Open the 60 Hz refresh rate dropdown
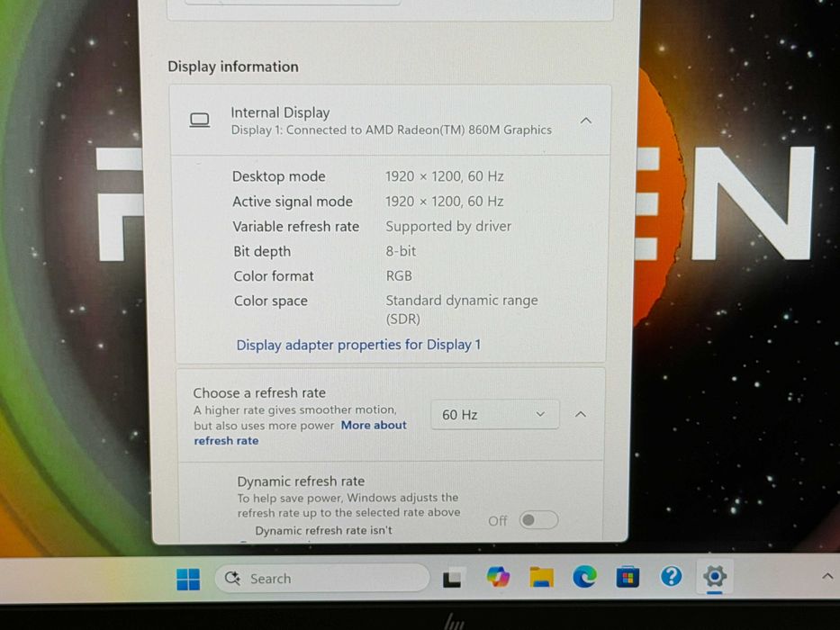 point(494,415)
